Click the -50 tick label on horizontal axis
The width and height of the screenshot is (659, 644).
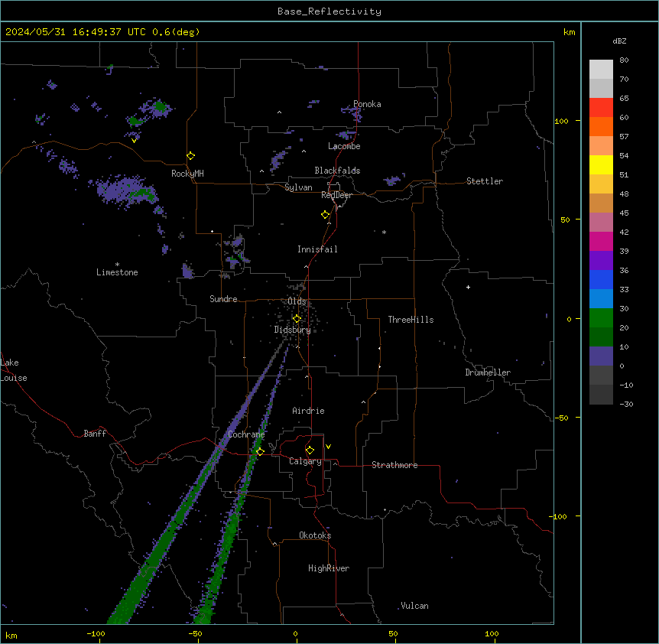pos(195,633)
